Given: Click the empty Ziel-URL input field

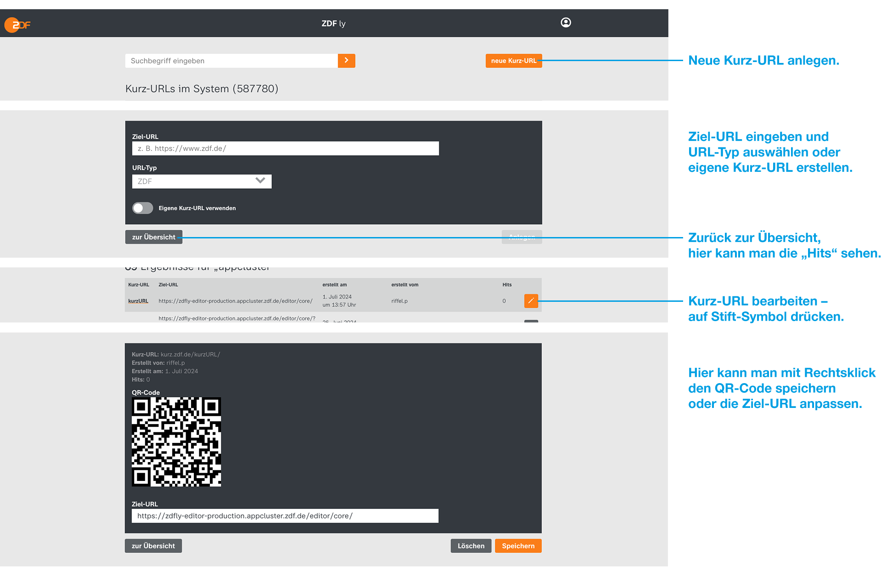Looking at the screenshot, I should pyautogui.click(x=285, y=148).
